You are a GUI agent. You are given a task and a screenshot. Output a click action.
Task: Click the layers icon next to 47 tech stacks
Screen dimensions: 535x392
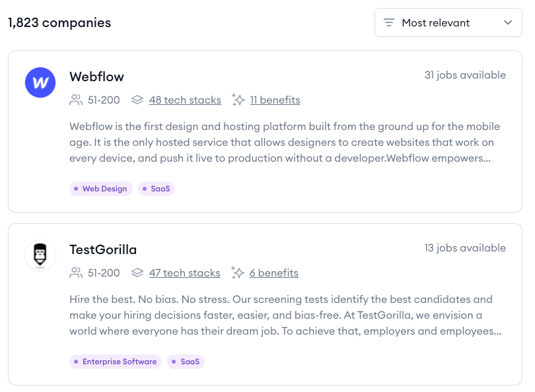click(137, 273)
